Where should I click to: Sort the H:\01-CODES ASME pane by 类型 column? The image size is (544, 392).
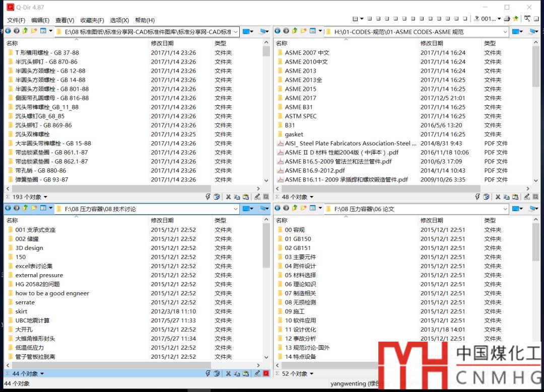[x=507, y=43]
